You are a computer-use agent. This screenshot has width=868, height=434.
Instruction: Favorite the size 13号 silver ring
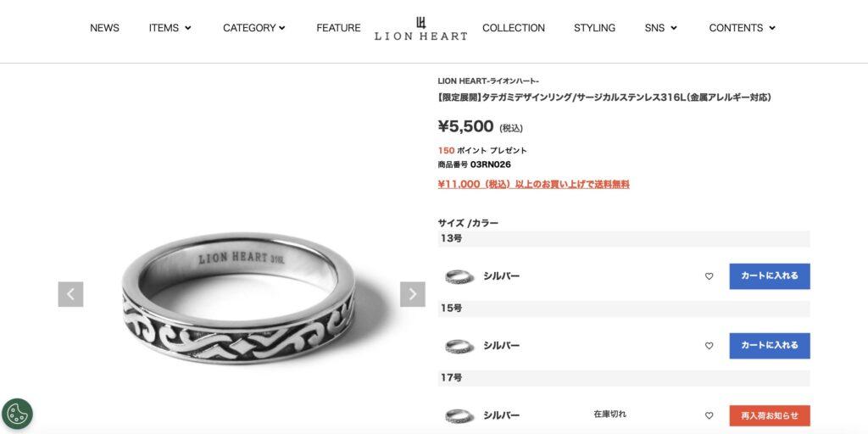tap(709, 276)
